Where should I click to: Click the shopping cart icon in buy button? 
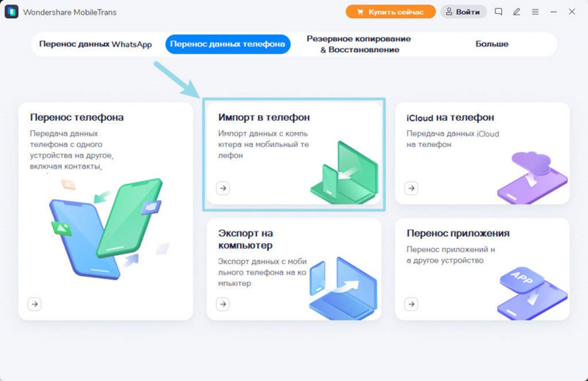click(360, 12)
